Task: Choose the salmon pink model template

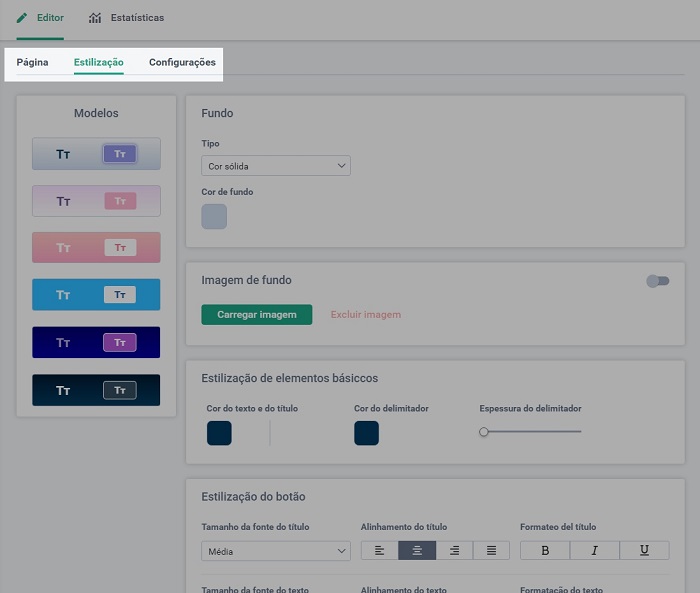Action: pos(96,247)
